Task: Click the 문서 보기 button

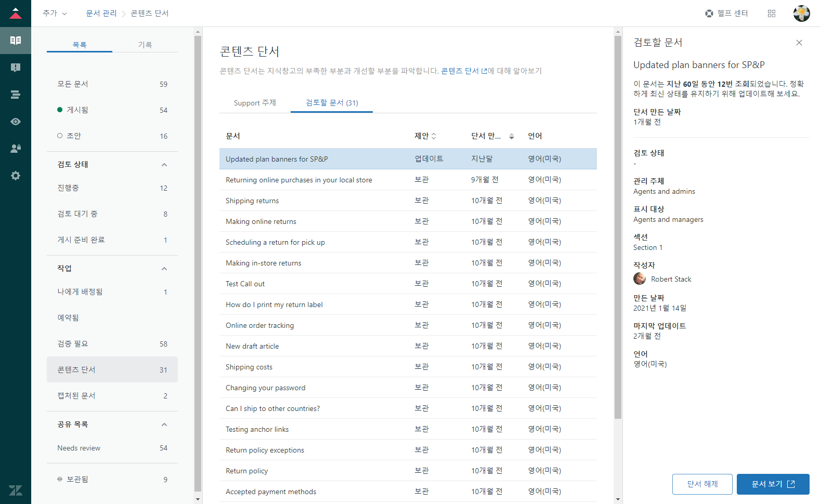Action: coord(773,484)
